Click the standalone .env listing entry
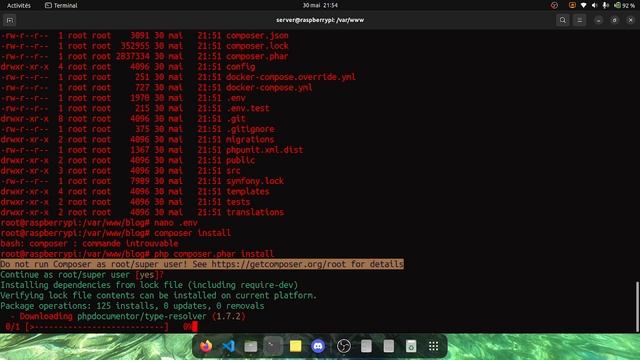640x360 pixels. point(236,98)
